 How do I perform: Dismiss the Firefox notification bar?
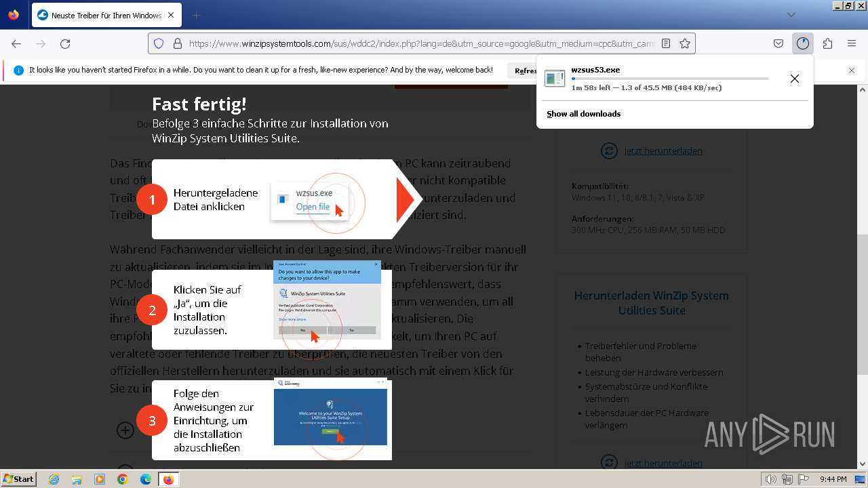(852, 70)
